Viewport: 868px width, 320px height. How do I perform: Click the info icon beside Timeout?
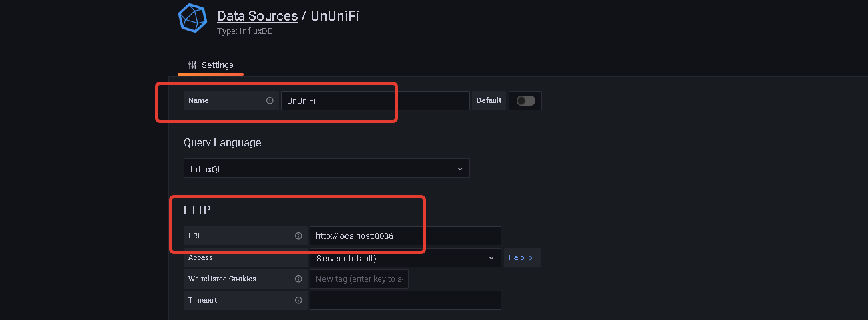[298, 300]
